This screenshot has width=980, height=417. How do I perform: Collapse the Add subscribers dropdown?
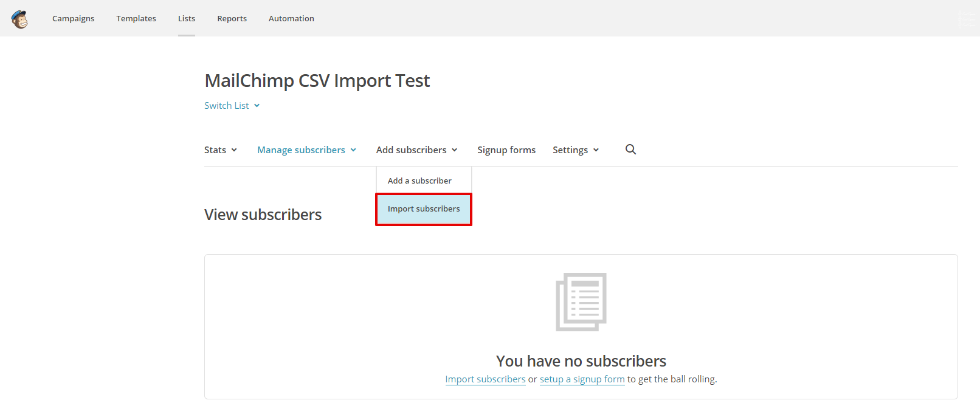pos(416,150)
